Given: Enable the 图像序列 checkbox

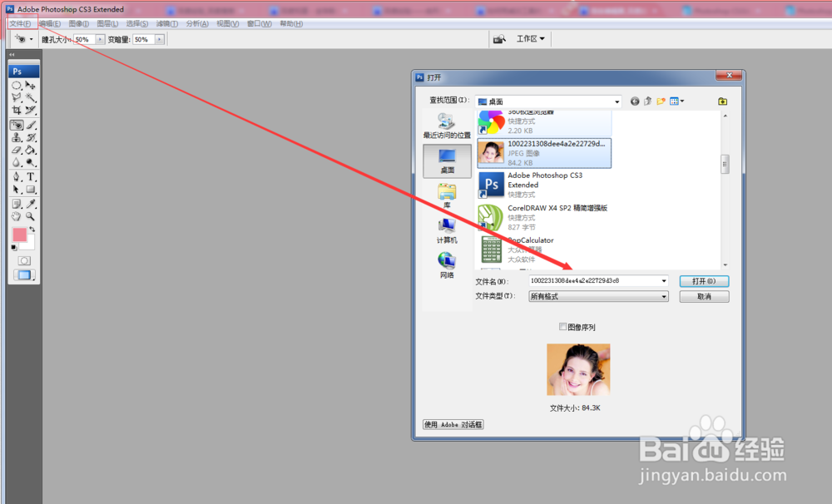Looking at the screenshot, I should (x=562, y=327).
